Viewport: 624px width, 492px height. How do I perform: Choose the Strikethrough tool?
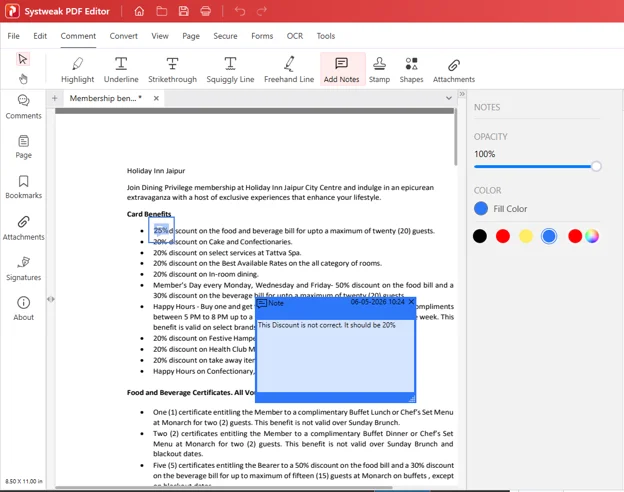coord(172,70)
